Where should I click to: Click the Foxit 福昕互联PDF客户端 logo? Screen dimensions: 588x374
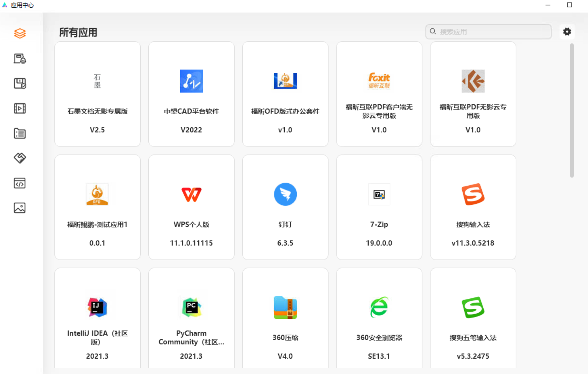pos(379,81)
